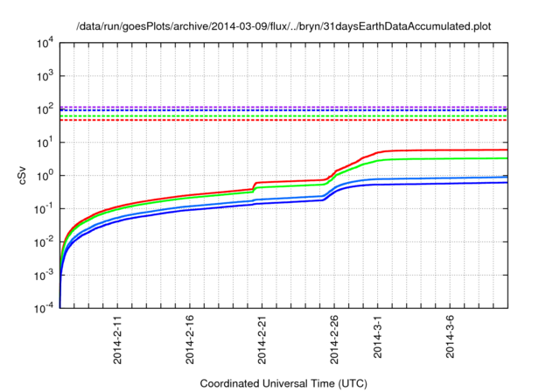Click the 10^2 y-axis label

(45, 108)
